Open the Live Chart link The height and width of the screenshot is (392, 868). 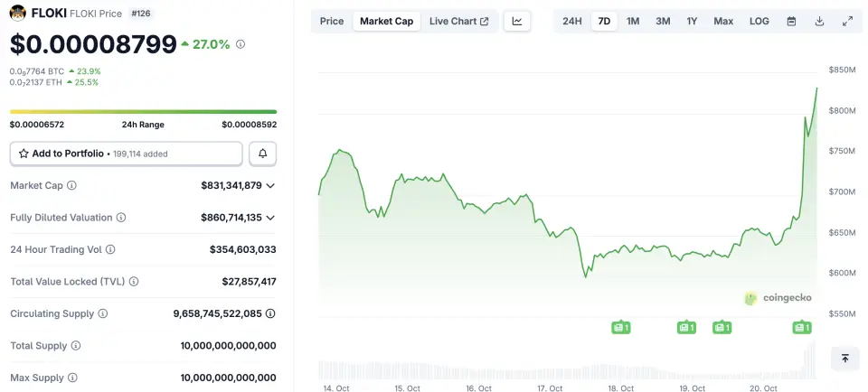coord(458,21)
